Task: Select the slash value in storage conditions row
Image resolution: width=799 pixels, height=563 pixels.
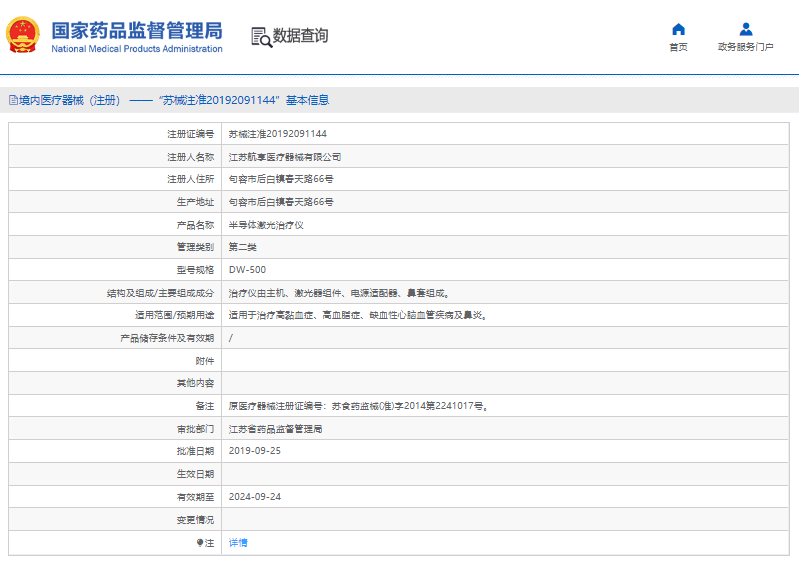Action: pyautogui.click(x=231, y=338)
